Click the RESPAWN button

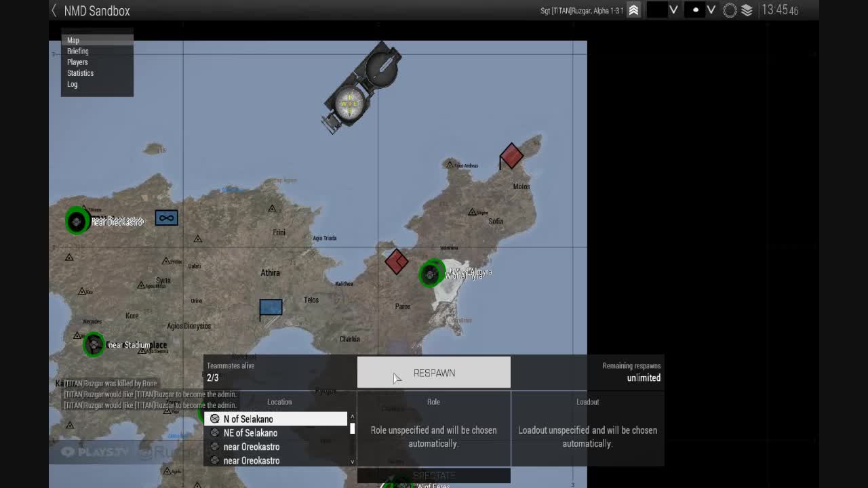pos(434,373)
